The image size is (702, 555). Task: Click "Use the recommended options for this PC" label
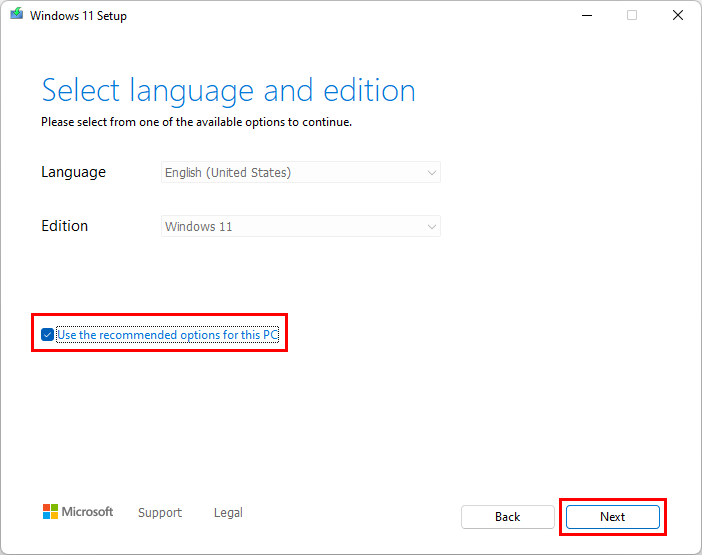click(167, 335)
